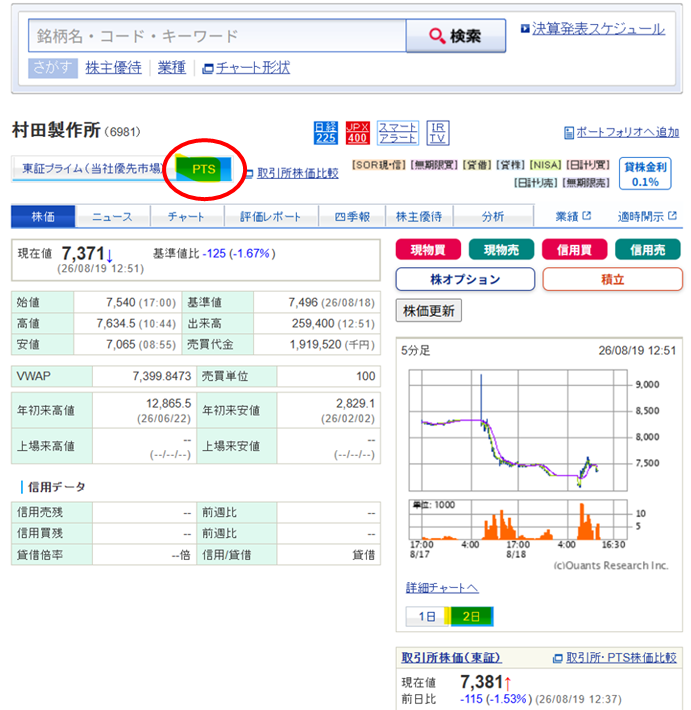Image resolution: width=691 pixels, height=710 pixels.
Task: Click the IR TV icon
Action: pos(437,133)
